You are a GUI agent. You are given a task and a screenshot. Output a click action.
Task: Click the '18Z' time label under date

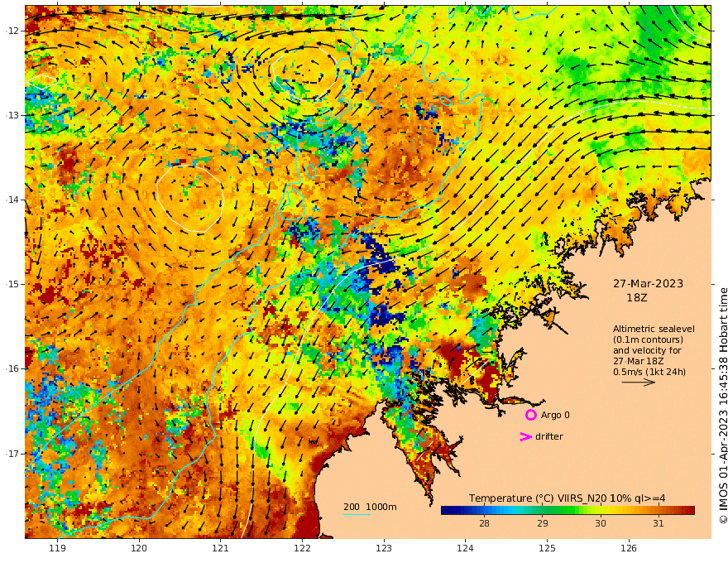pos(637,297)
